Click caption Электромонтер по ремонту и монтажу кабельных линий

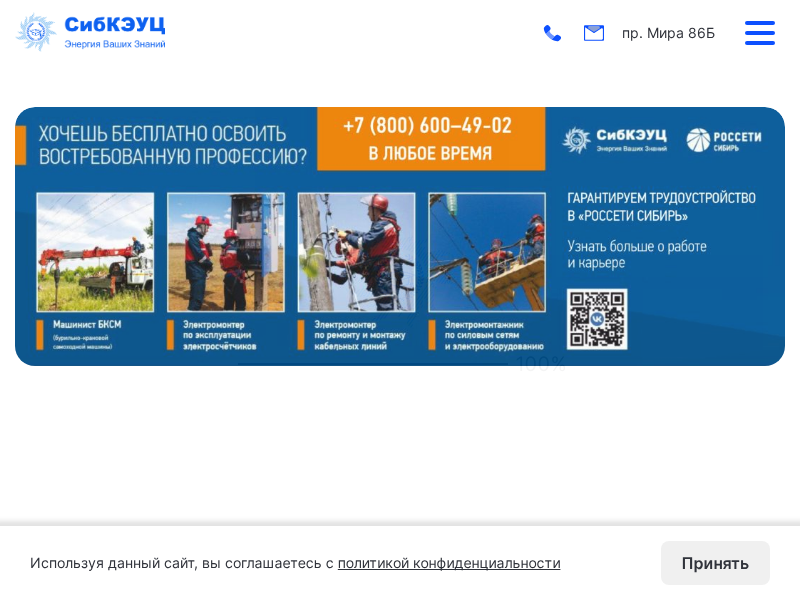360,335
